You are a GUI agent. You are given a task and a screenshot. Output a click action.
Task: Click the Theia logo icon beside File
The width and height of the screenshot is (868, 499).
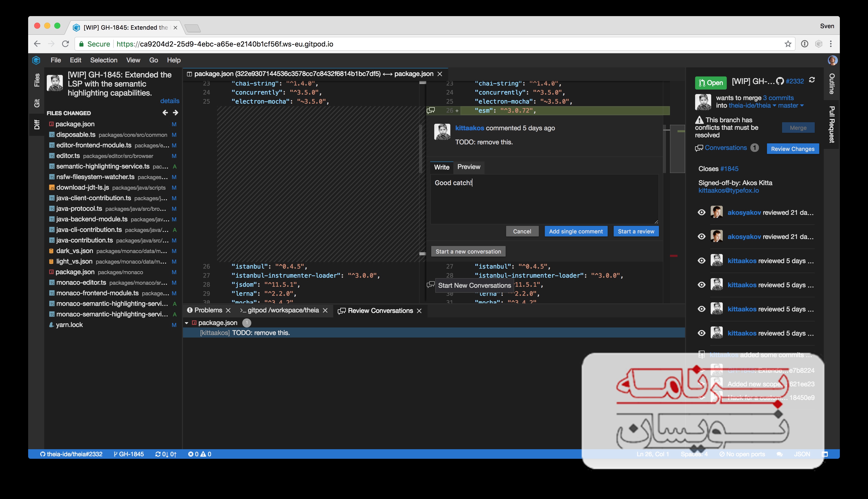point(36,60)
